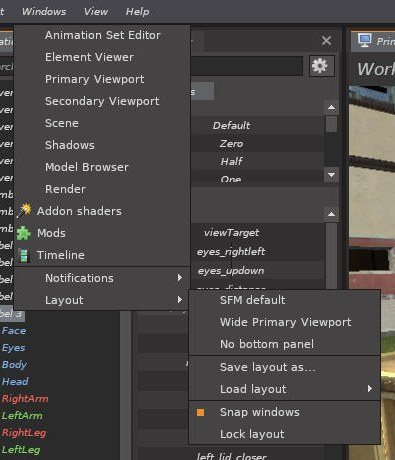Image resolution: width=395 pixels, height=460 pixels.
Task: Choose Primary Viewport from Windows menu
Action: [x=102, y=79]
